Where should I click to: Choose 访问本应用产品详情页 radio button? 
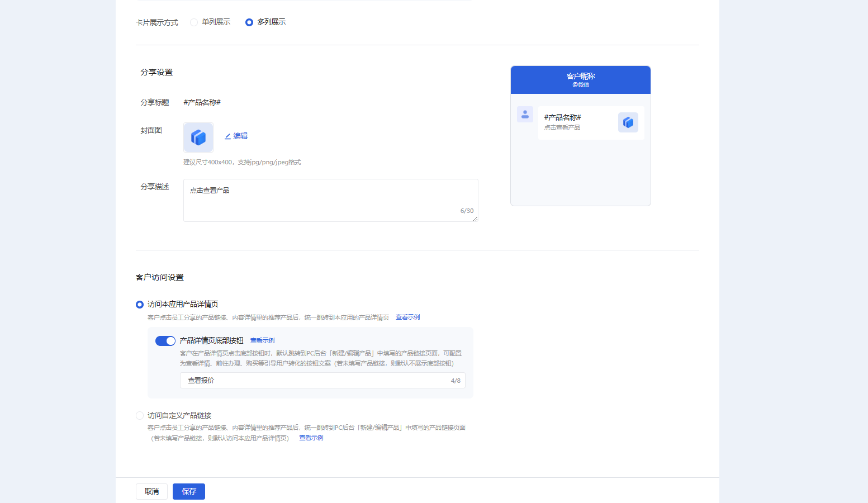click(140, 305)
